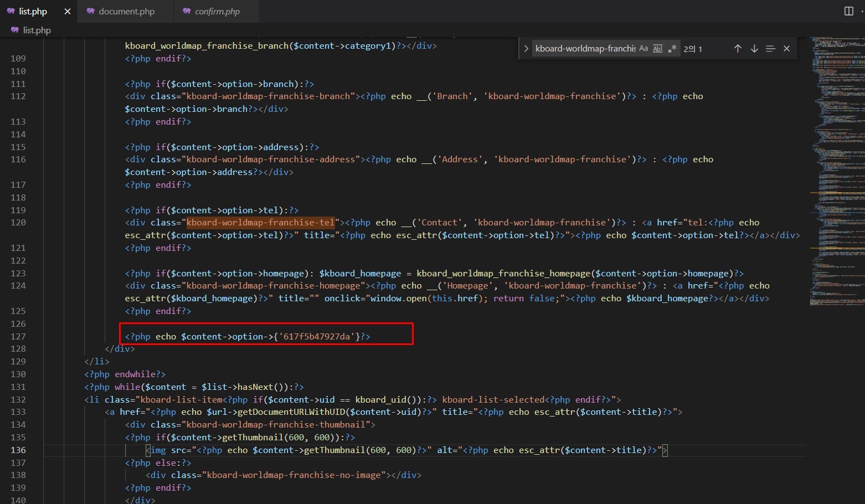Screen dimensions: 865x504
Task: Close the find widget
Action: pos(786,49)
